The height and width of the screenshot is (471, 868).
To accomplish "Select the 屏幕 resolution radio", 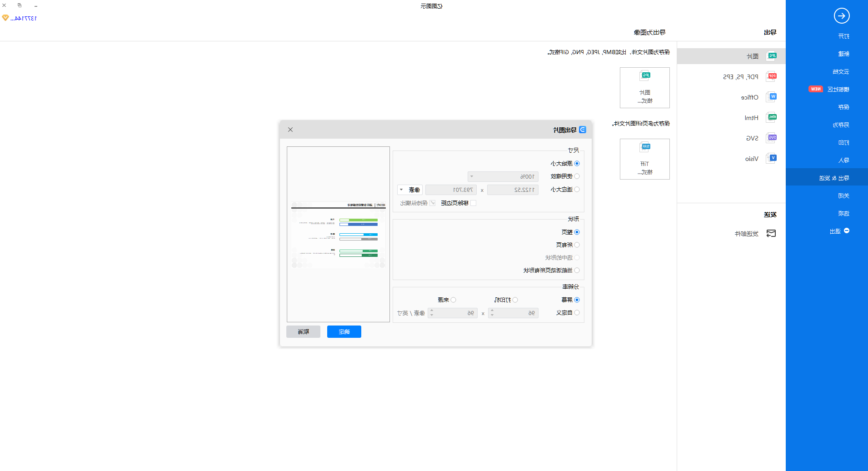I will [x=577, y=300].
